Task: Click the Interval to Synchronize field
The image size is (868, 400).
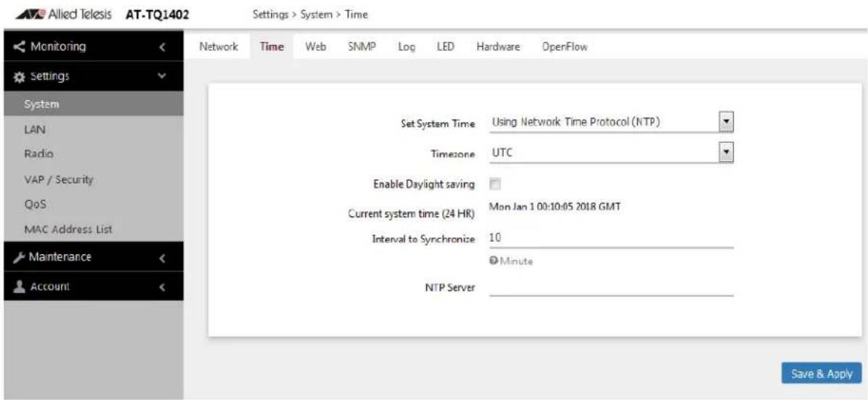Action: (x=611, y=238)
